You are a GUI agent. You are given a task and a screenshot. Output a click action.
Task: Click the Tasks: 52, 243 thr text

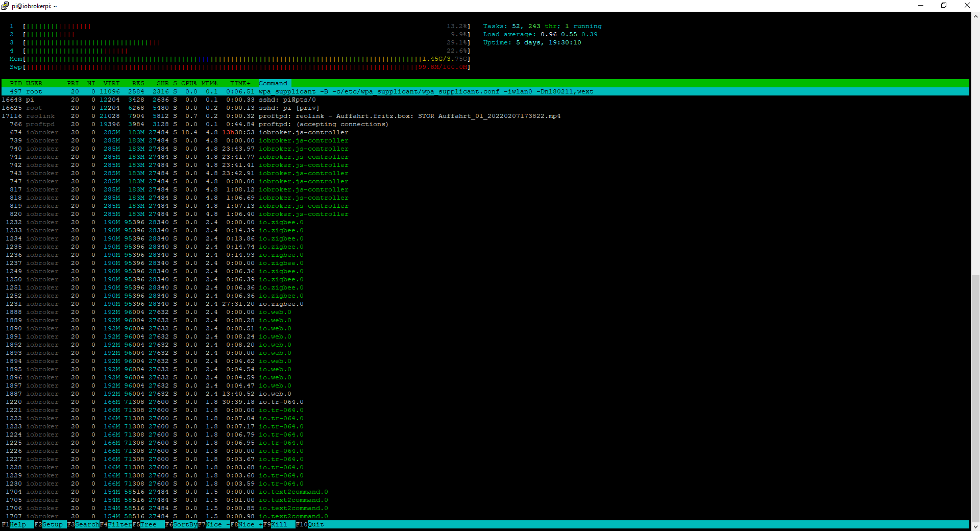click(521, 26)
